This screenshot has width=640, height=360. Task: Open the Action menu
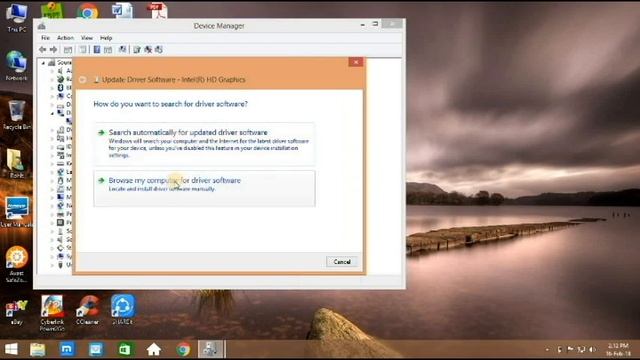click(x=65, y=38)
